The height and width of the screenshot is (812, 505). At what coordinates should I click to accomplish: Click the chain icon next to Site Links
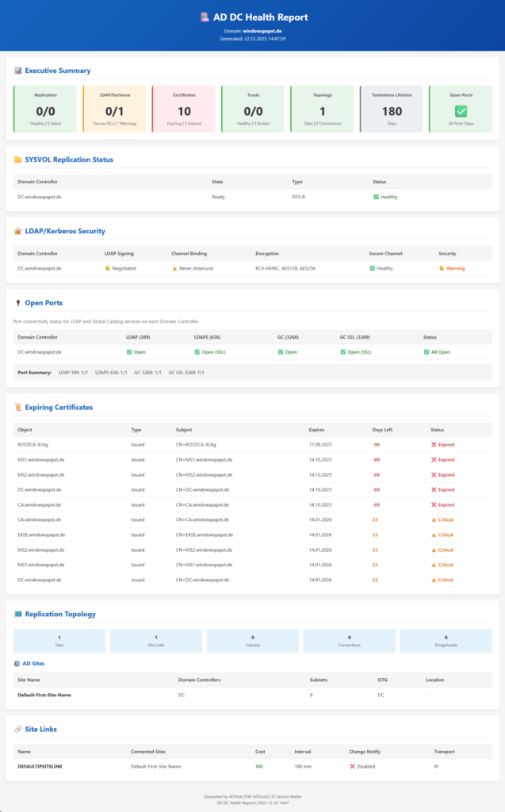pyautogui.click(x=17, y=729)
